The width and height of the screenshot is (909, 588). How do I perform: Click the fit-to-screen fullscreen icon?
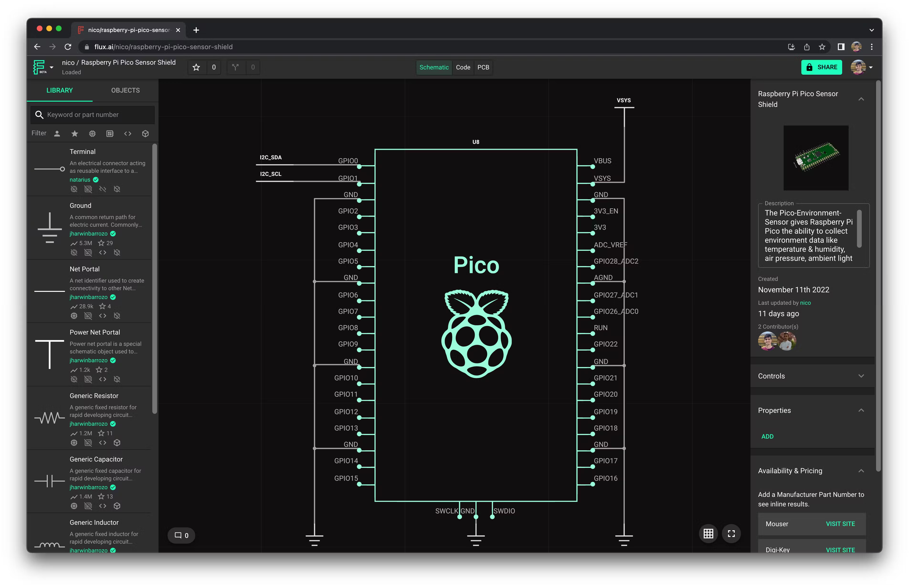731,533
